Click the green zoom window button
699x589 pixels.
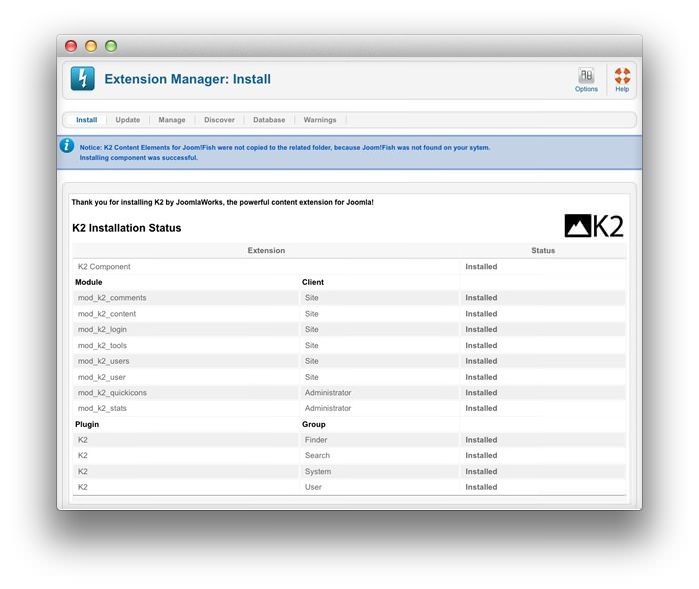[x=111, y=46]
